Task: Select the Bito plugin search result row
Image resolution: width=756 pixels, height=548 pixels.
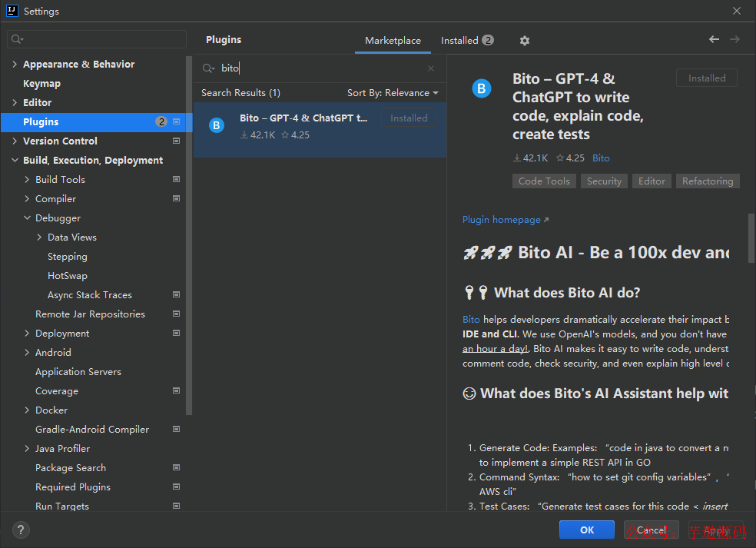Action: coord(320,129)
